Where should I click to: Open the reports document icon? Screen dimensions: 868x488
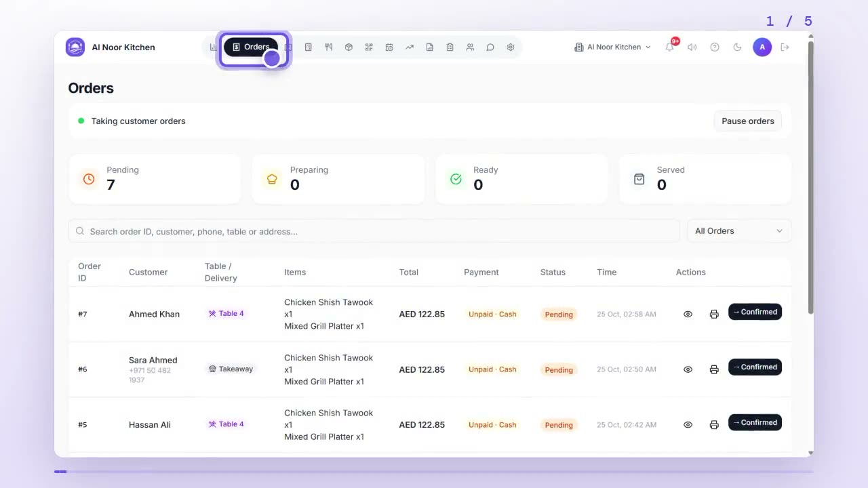pyautogui.click(x=429, y=47)
